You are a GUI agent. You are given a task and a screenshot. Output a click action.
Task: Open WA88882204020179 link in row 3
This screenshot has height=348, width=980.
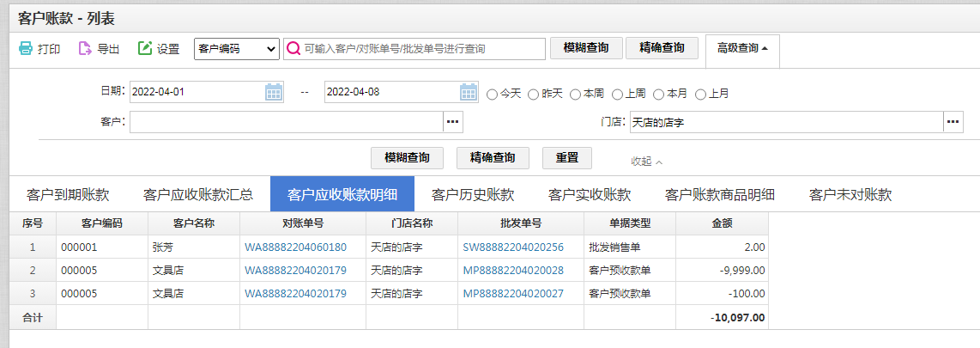[295, 294]
